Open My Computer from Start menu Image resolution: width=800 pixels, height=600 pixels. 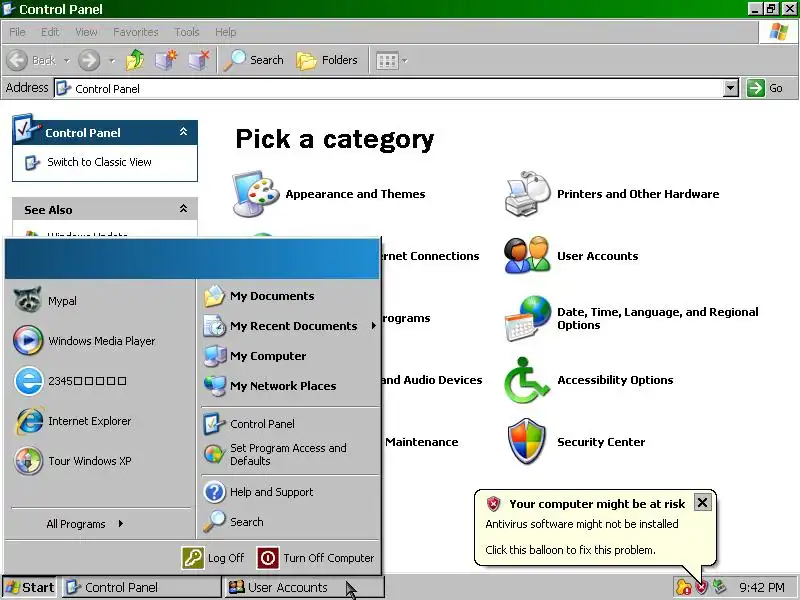pyautogui.click(x=290, y=356)
